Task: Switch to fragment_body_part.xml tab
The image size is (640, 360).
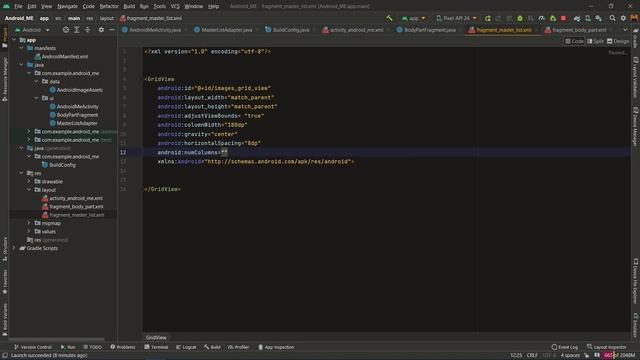Action: [576, 30]
